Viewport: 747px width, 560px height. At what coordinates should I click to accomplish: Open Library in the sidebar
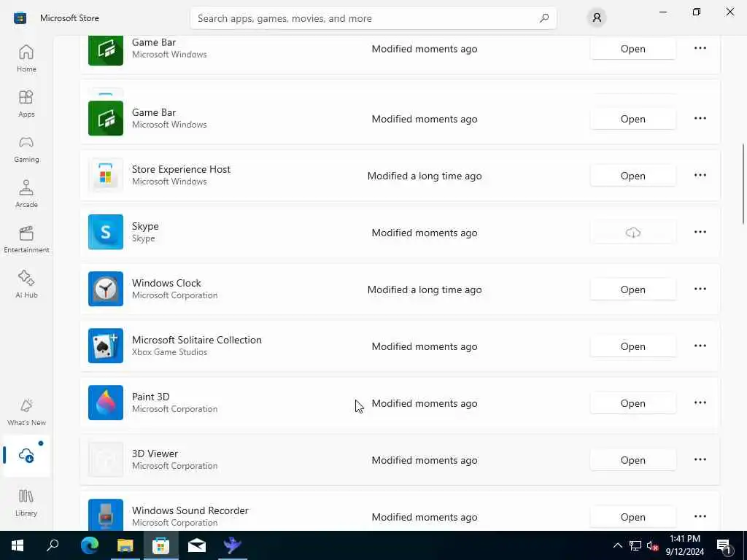[26, 503]
